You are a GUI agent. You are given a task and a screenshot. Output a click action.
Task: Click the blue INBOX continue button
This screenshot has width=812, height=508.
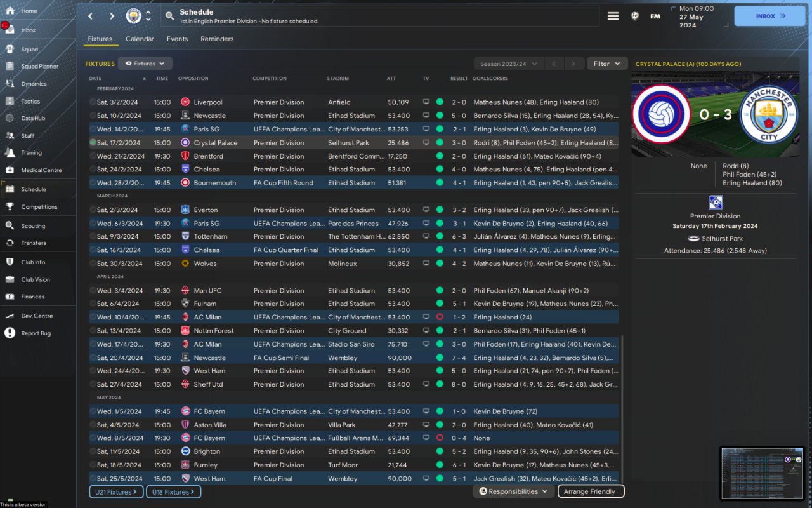click(769, 16)
